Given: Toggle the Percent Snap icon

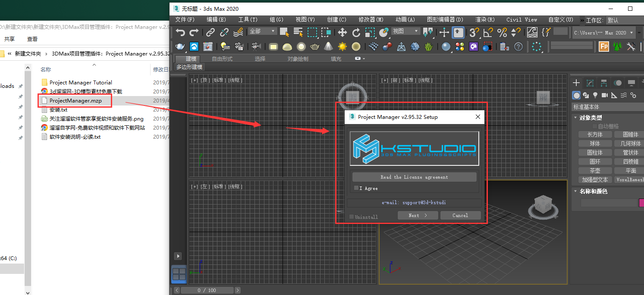Looking at the screenshot, I should pyautogui.click(x=502, y=32).
